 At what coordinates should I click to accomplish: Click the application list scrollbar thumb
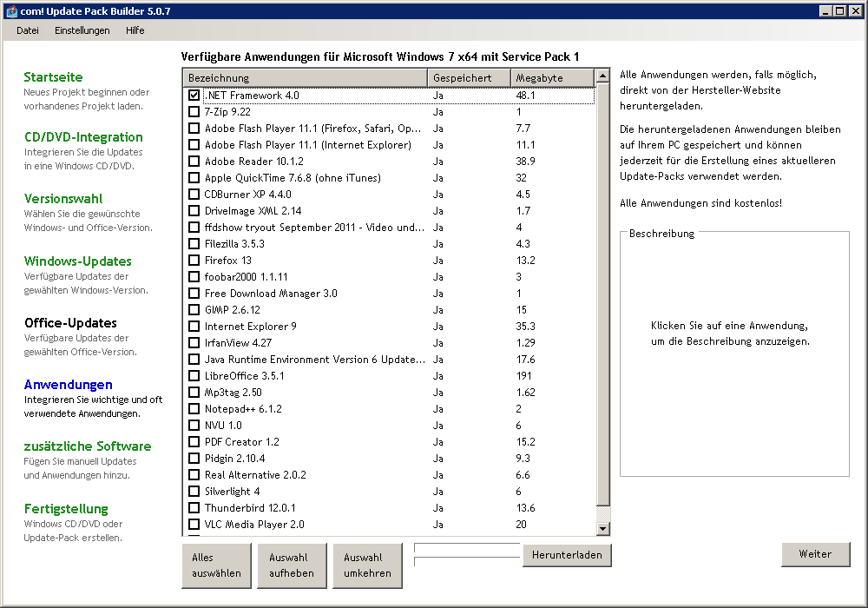[603, 294]
